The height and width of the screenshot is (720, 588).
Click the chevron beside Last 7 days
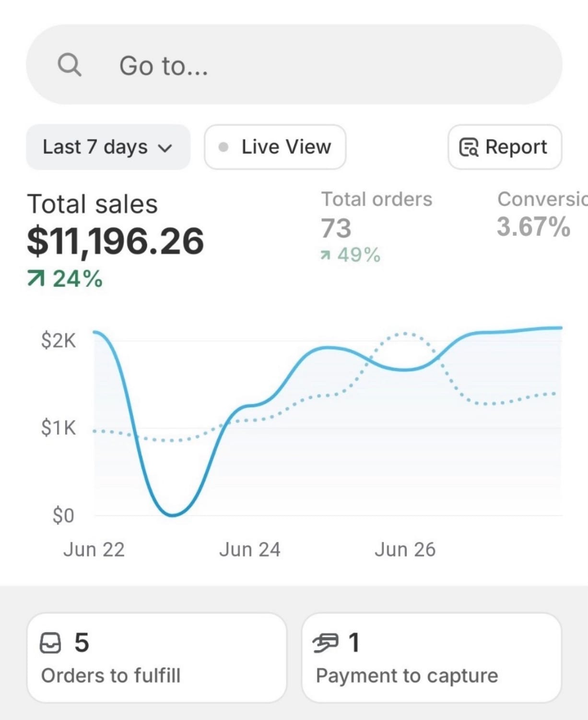tap(165, 148)
